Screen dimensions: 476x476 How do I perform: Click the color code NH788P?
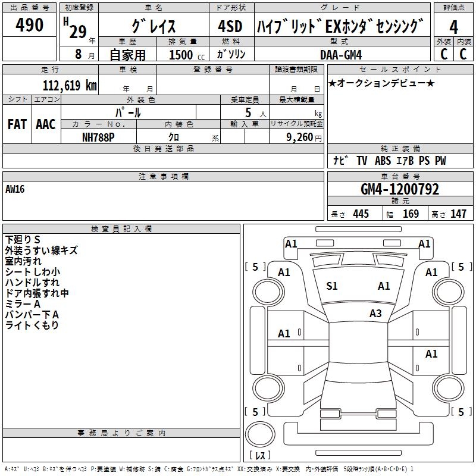coord(98,136)
